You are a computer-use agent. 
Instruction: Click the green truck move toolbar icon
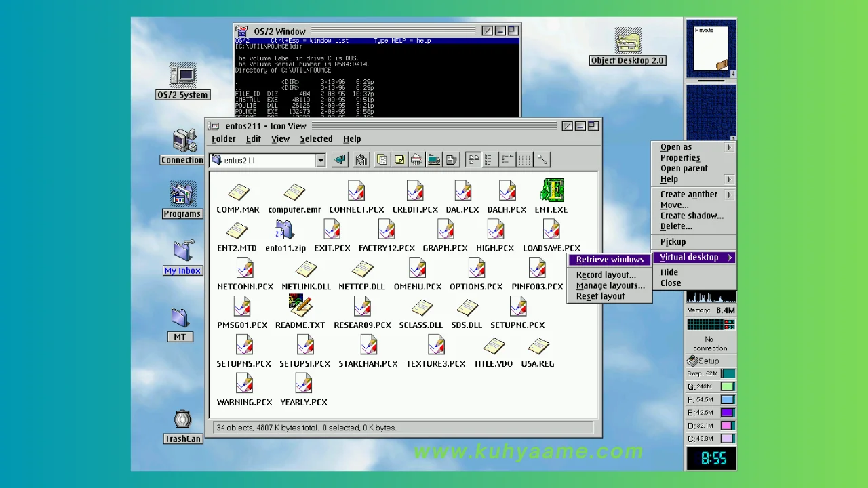pyautogui.click(x=434, y=160)
